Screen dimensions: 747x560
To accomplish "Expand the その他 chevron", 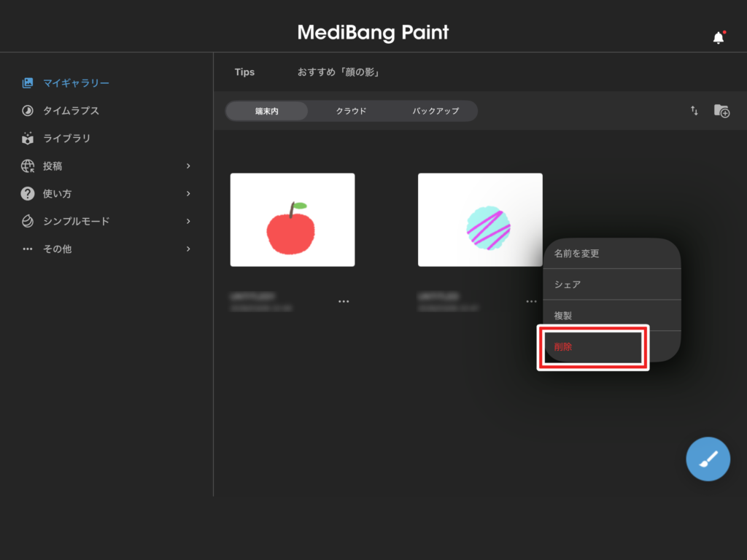I will point(188,249).
